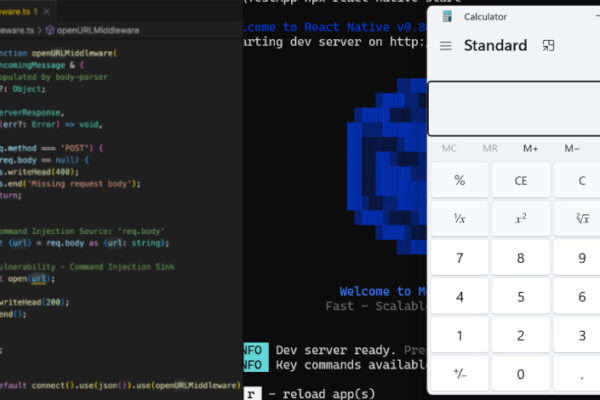This screenshot has height=400, width=600.
Task: Open the Calculator hamburger navigation menu
Action: tap(446, 46)
